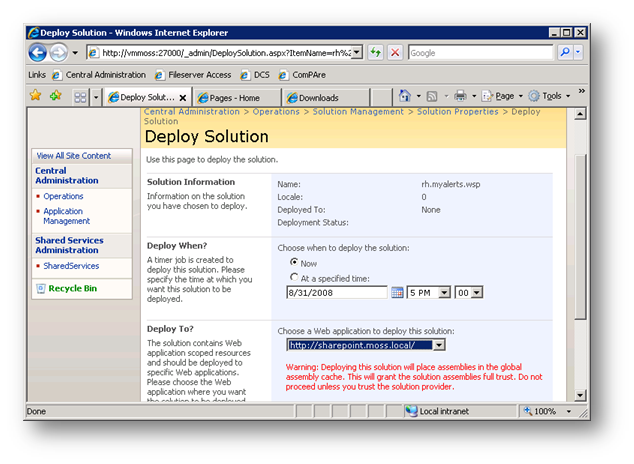Open the Print options dropdown arrow

click(x=474, y=96)
